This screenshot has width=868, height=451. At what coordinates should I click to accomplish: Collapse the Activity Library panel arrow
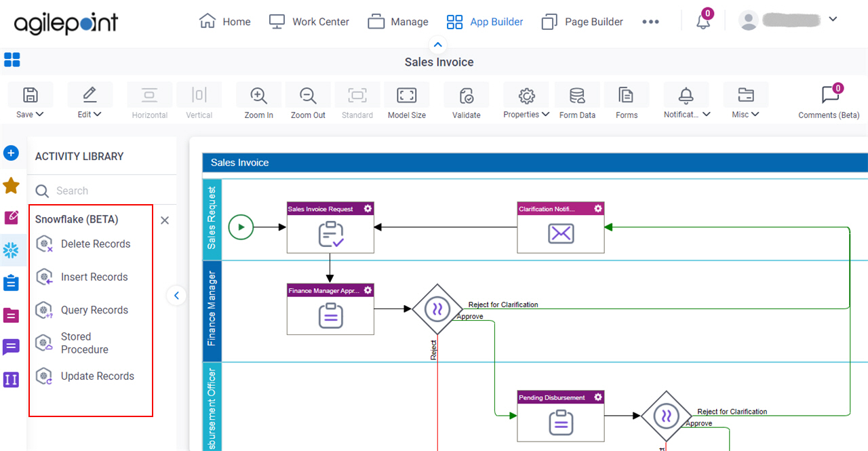tap(176, 295)
